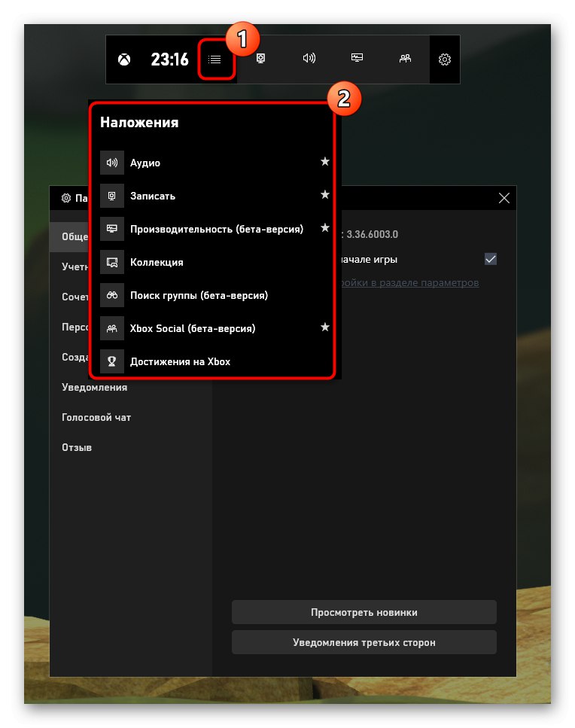Select Аудио in the Наложения menu
Viewport: 575px width, 728px height.
[214, 163]
